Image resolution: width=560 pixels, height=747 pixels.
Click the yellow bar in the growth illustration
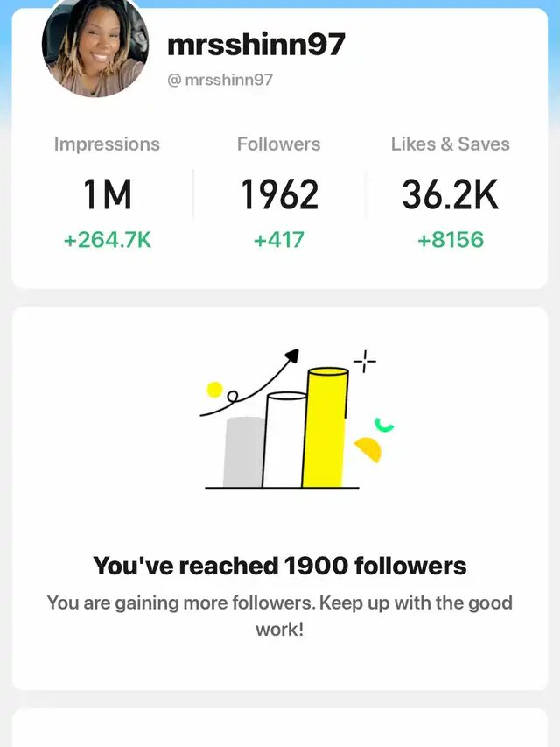pos(325,429)
